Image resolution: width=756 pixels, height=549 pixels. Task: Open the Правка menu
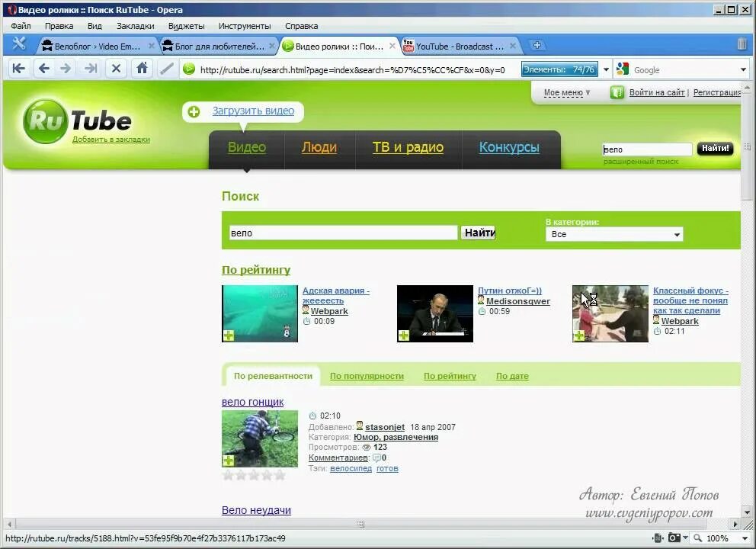(59, 26)
